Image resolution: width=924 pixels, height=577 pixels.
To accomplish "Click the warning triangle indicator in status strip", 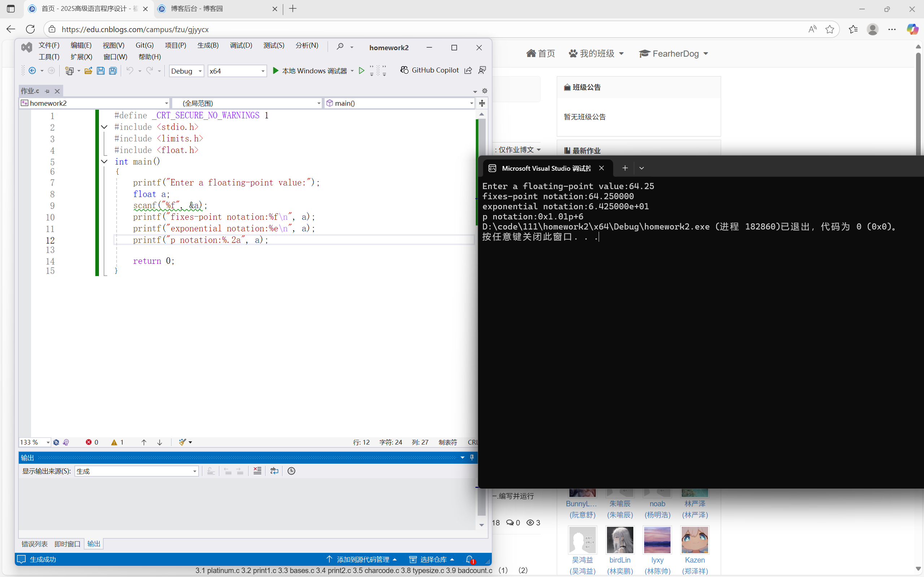I will (x=114, y=442).
